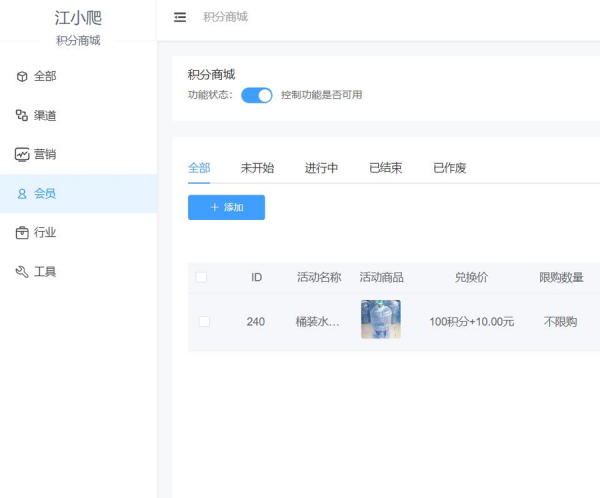The image size is (600, 498).
Task: Switch to the 已作废 tab
Action: 450,168
